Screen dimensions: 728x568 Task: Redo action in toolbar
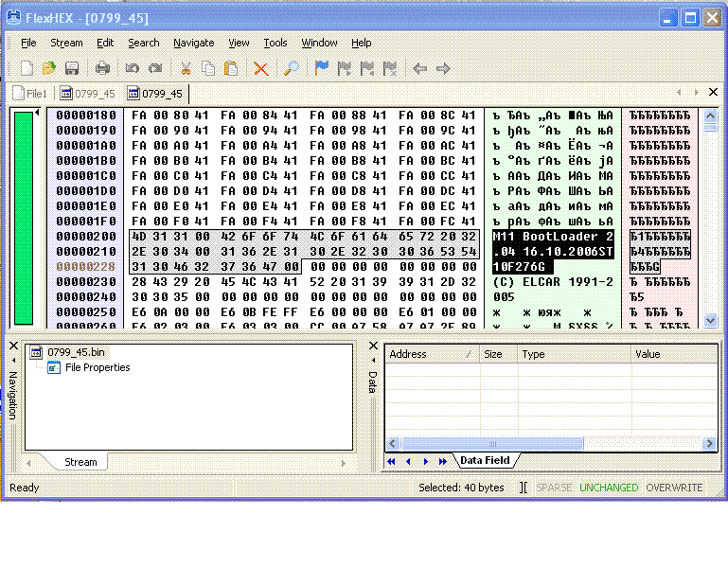point(155,69)
